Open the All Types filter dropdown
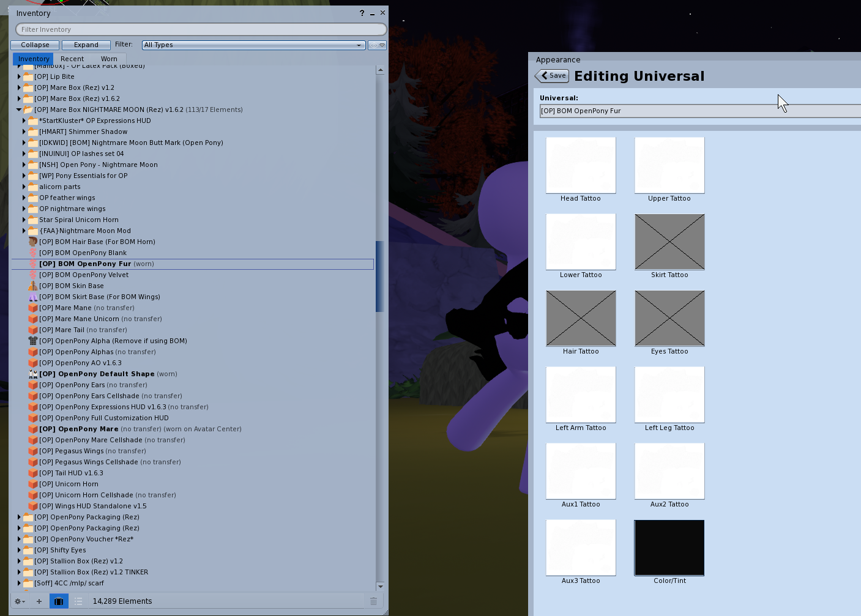Viewport: 861px width, 616px height. point(253,45)
